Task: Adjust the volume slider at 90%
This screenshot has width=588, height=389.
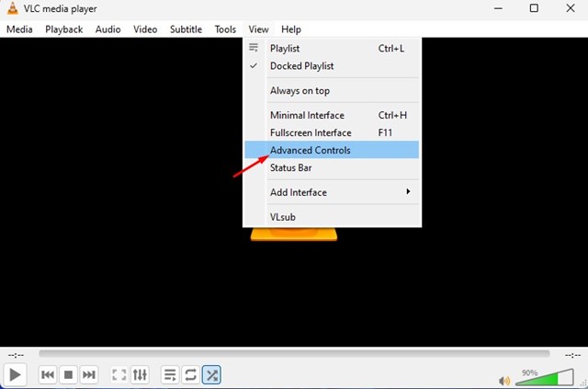Action: pyautogui.click(x=545, y=377)
